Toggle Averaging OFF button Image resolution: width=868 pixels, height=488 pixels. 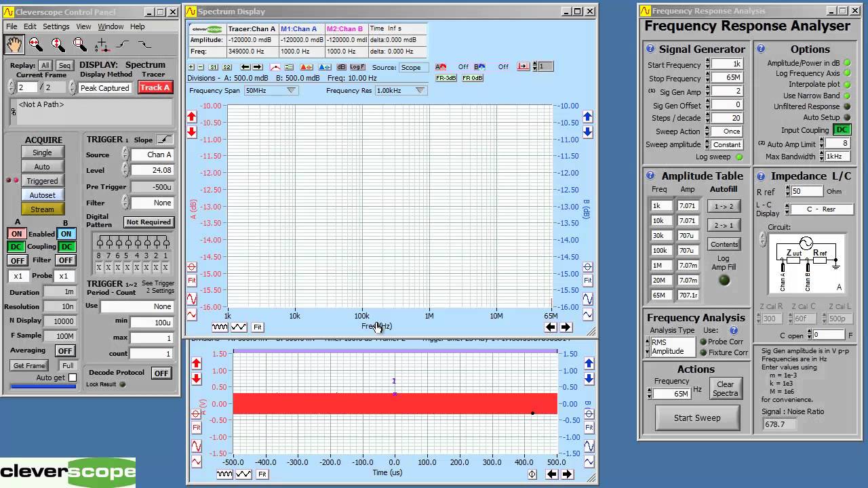[x=65, y=350]
